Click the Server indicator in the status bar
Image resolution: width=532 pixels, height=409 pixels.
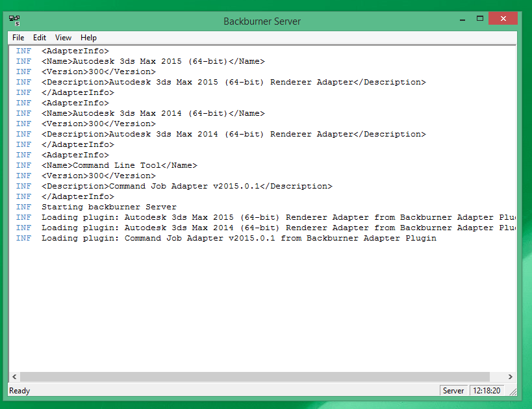(x=453, y=391)
